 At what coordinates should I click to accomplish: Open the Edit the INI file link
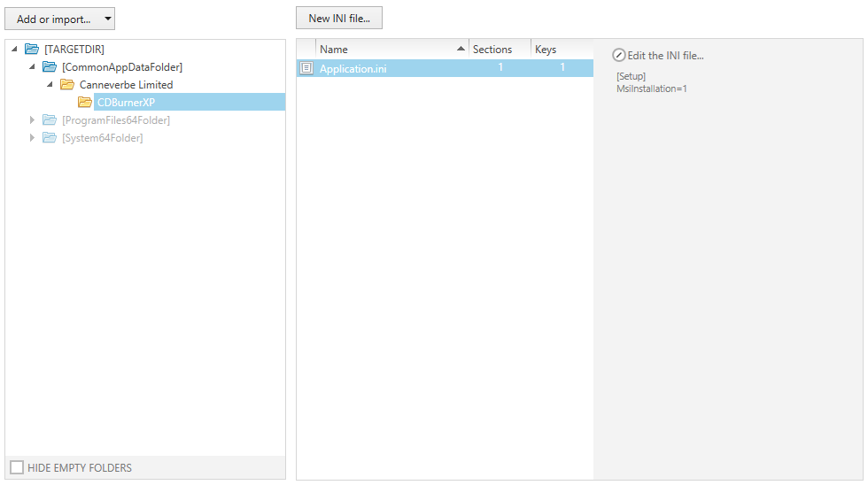(x=665, y=56)
